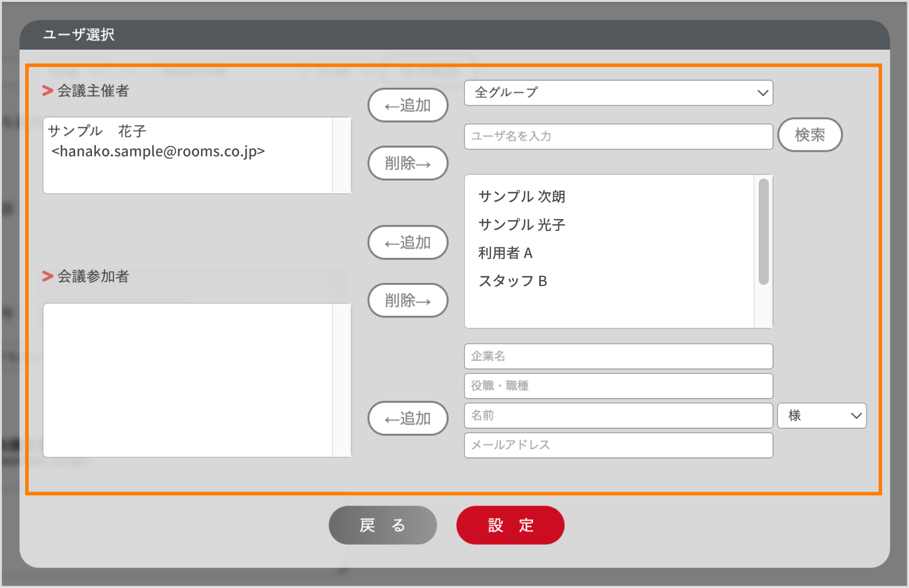Screen dimensions: 909x588
Task: Click the 追加 button next to 会議主催者
Action: 407,105
